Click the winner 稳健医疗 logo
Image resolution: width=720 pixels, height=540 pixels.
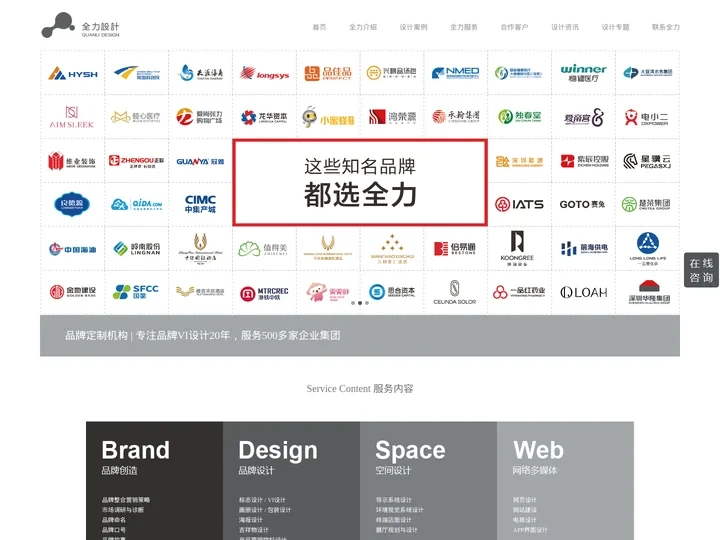coord(583,73)
